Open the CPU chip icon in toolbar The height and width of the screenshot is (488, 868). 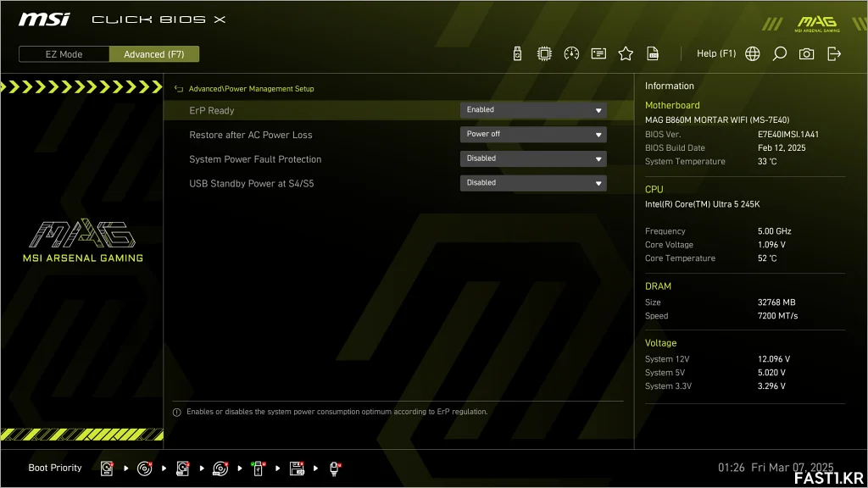[x=544, y=53]
